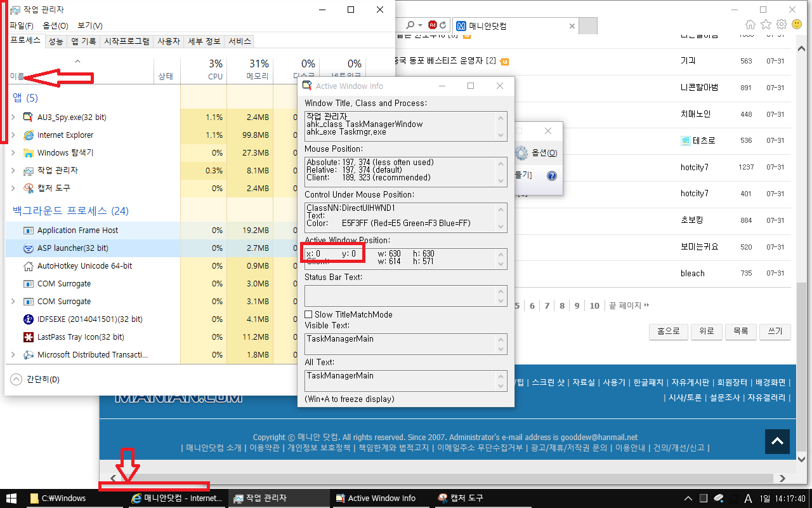This screenshot has width=812, height=508.
Task: Click the ASP launcher process icon
Action: [x=28, y=248]
